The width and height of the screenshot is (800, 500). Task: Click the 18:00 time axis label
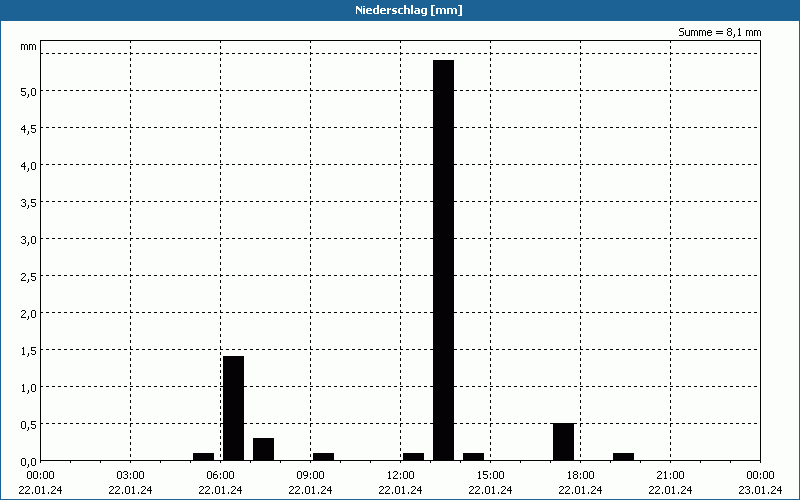tap(581, 476)
